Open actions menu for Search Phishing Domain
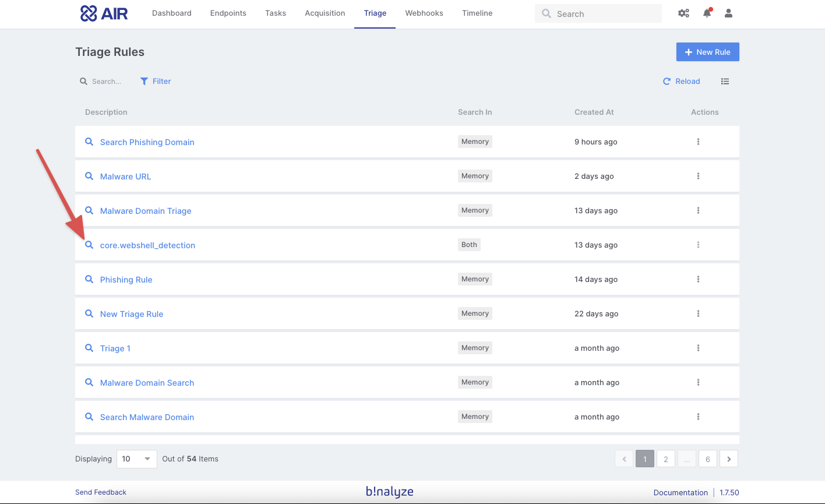The image size is (825, 504). click(698, 142)
